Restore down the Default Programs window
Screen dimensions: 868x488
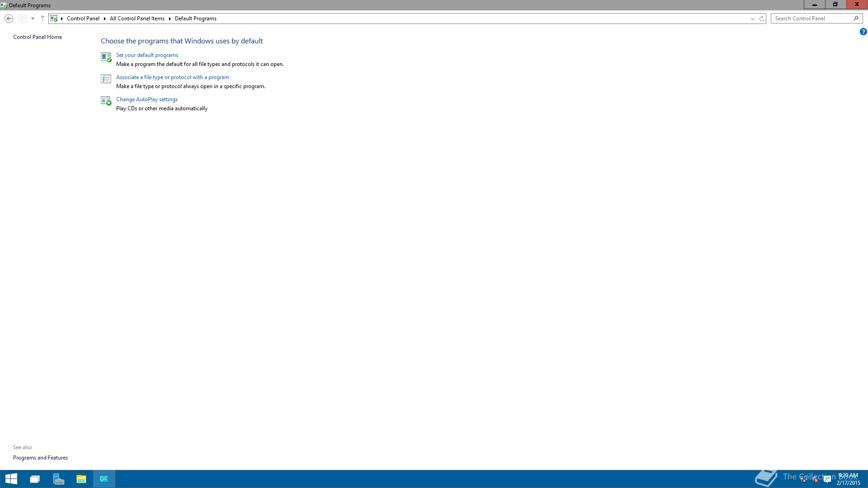835,5
